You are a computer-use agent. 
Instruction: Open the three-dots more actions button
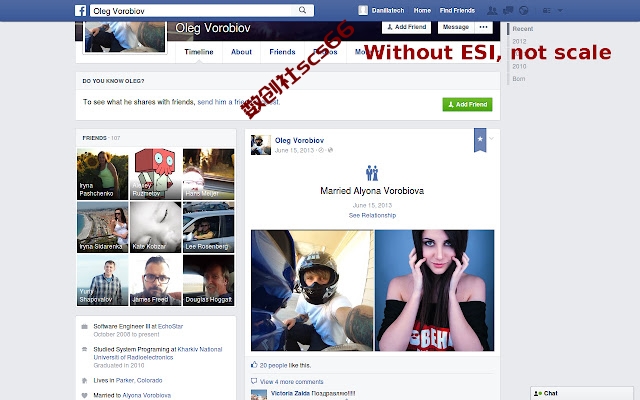point(484,27)
